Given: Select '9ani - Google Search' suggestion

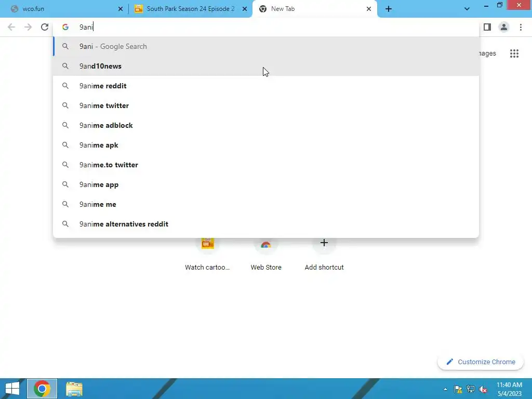Looking at the screenshot, I should coord(266,46).
